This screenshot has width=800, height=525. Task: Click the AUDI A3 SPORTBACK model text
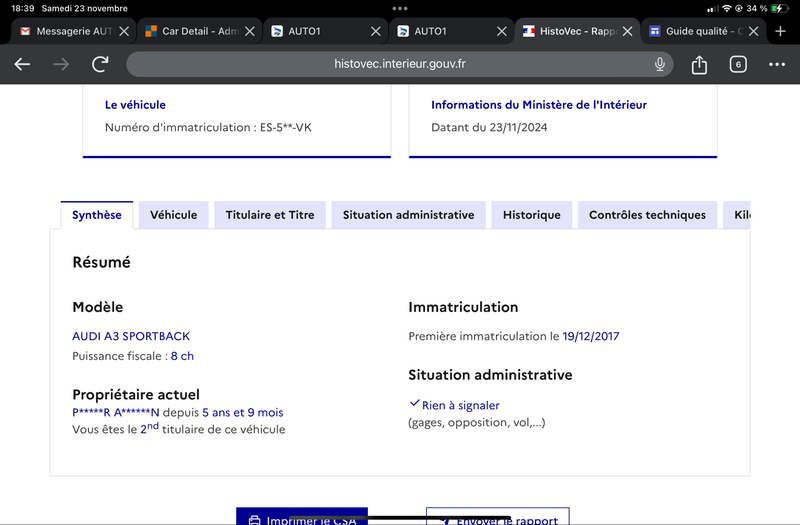coord(131,336)
